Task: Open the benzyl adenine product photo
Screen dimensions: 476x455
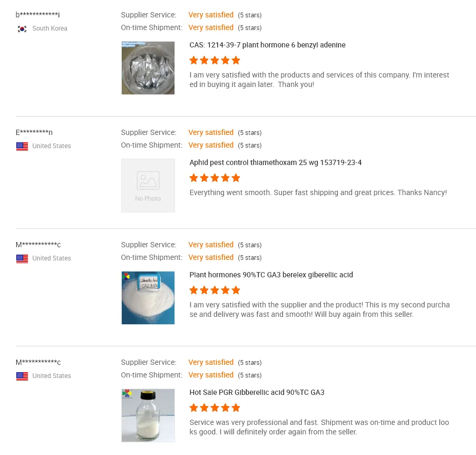Action: [x=148, y=68]
